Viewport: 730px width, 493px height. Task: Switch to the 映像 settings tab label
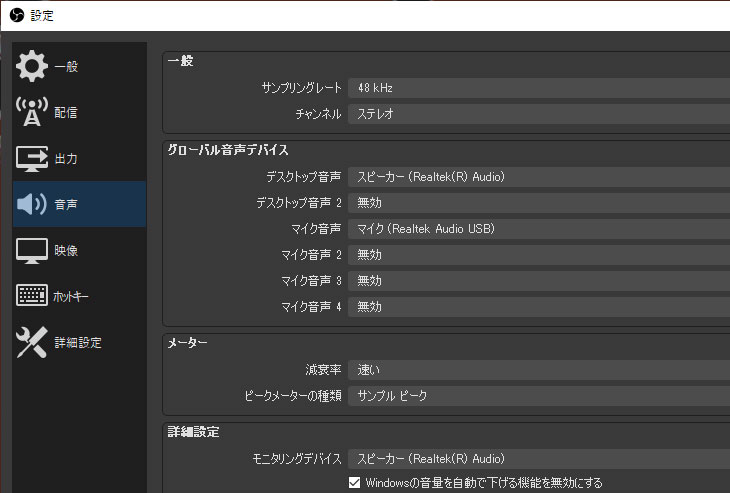coord(66,251)
